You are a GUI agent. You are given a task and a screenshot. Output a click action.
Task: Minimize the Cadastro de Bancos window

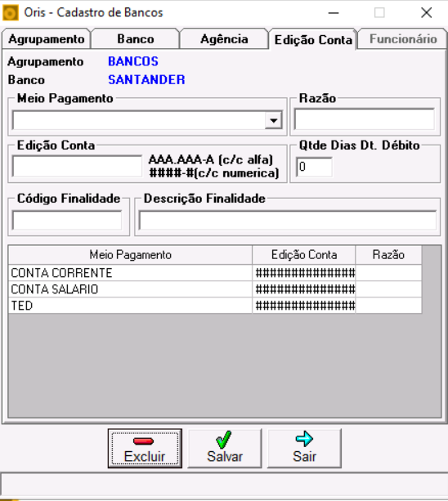point(334,13)
